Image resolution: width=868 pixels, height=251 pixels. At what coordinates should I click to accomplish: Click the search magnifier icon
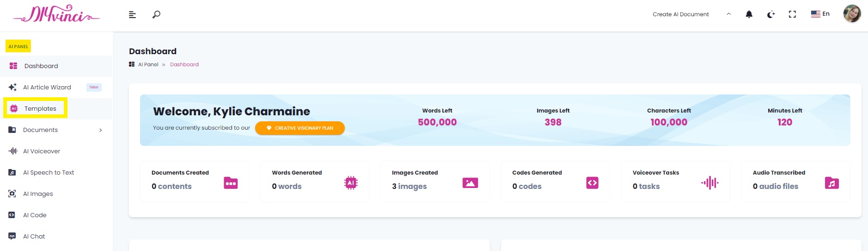pos(156,14)
